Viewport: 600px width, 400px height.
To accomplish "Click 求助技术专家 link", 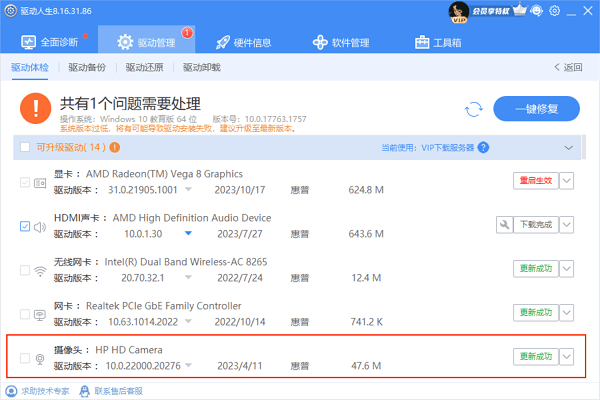I will pos(45,391).
